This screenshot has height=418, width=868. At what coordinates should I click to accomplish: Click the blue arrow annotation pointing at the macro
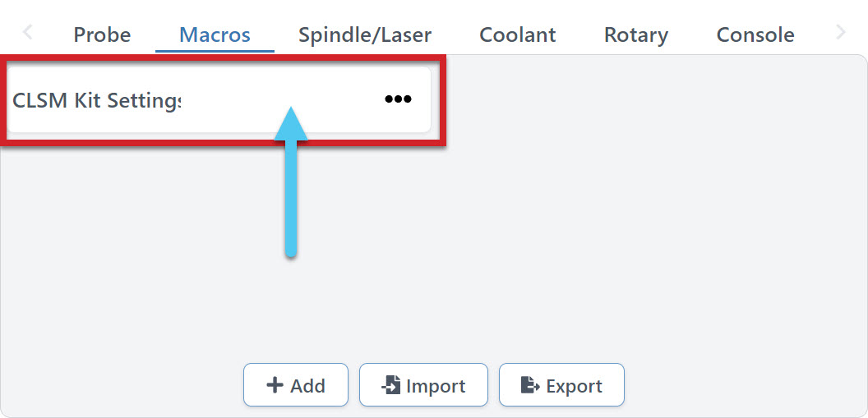tap(290, 189)
